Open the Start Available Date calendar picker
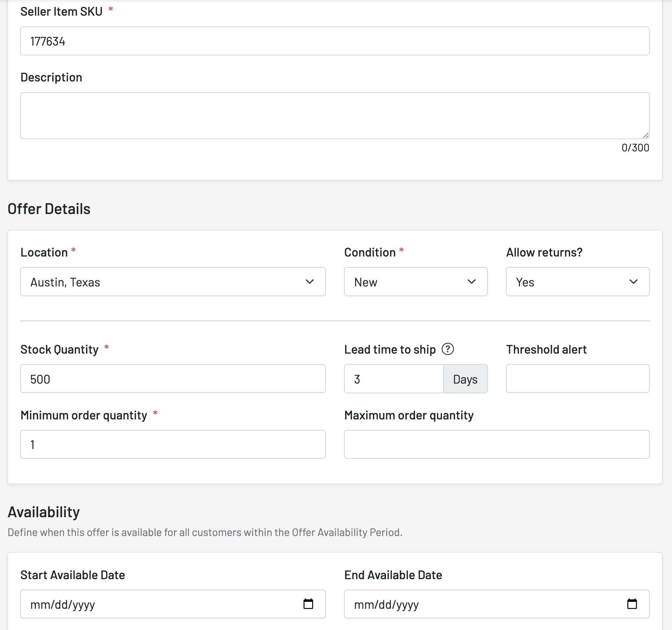Viewport: 672px width, 630px height. [308, 604]
